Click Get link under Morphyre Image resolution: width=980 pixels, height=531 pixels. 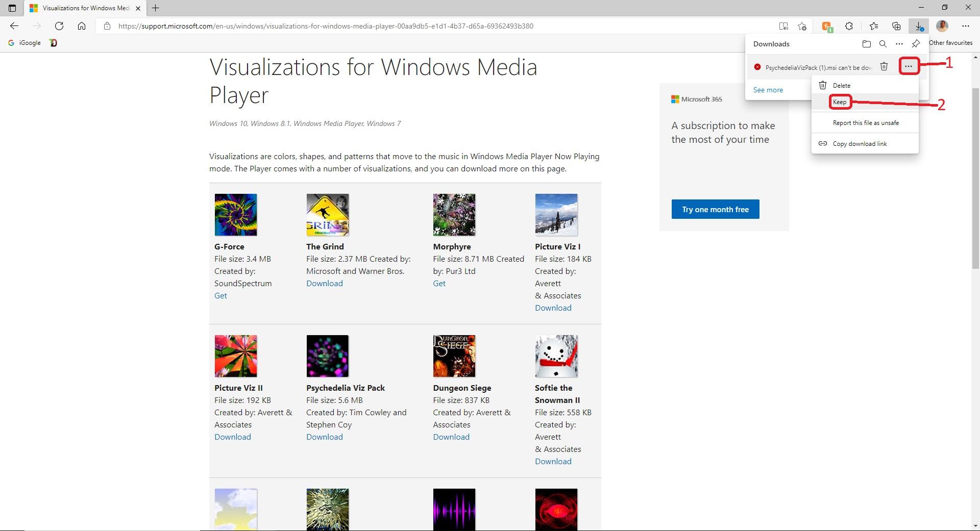click(x=439, y=284)
